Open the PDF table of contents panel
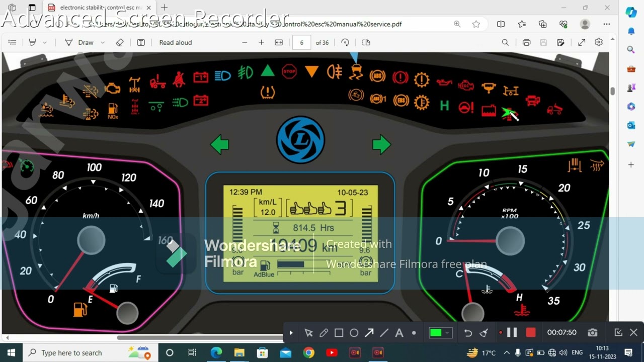This screenshot has width=644, height=362. pyautogui.click(x=13, y=43)
